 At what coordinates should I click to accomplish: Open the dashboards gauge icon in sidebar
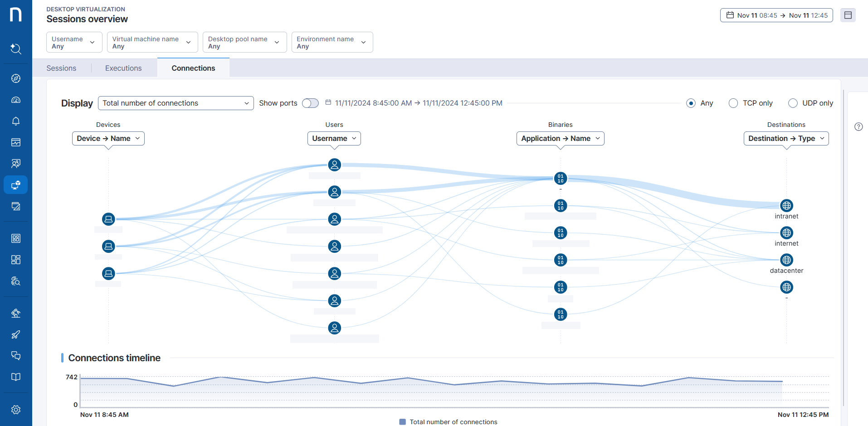point(15,100)
